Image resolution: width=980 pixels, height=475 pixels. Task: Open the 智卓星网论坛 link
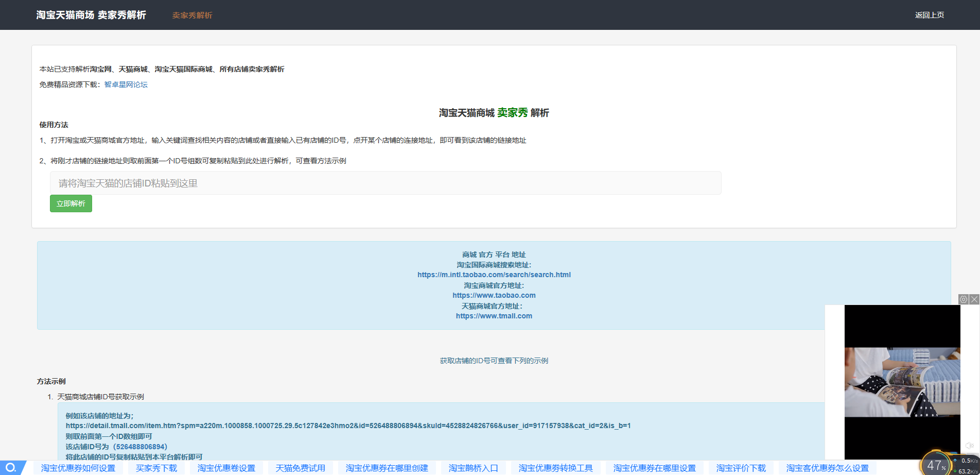pyautogui.click(x=126, y=84)
